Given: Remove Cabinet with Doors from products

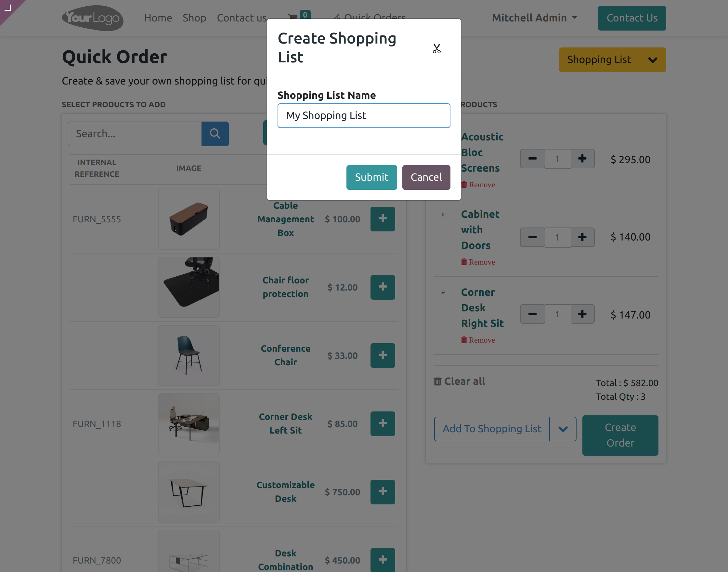Looking at the screenshot, I should [478, 262].
